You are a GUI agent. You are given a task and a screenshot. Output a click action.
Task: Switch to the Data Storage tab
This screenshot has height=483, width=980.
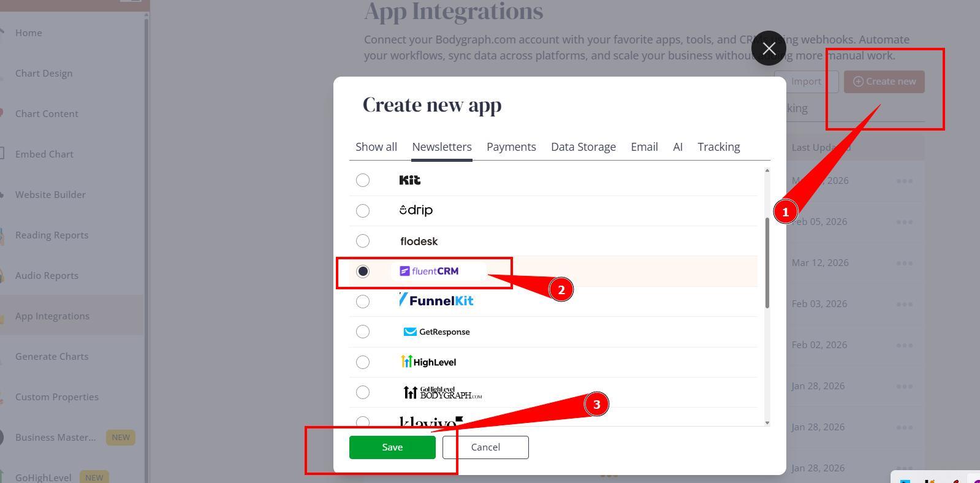coord(583,147)
